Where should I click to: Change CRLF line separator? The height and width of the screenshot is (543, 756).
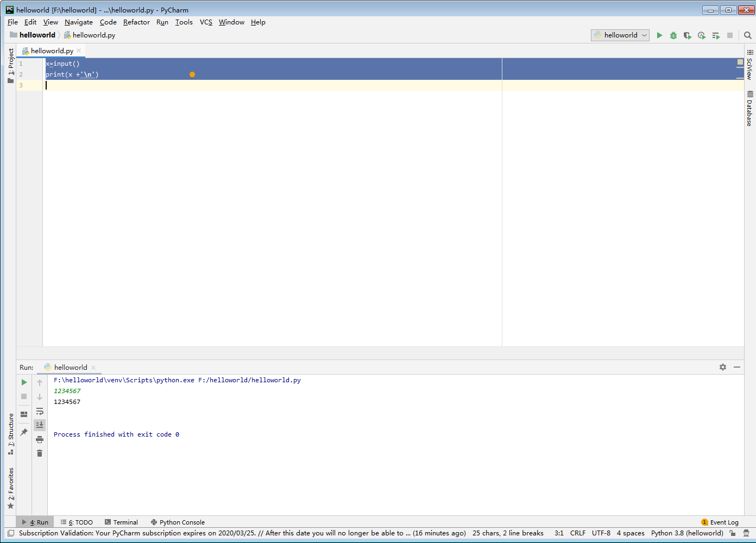coord(578,533)
